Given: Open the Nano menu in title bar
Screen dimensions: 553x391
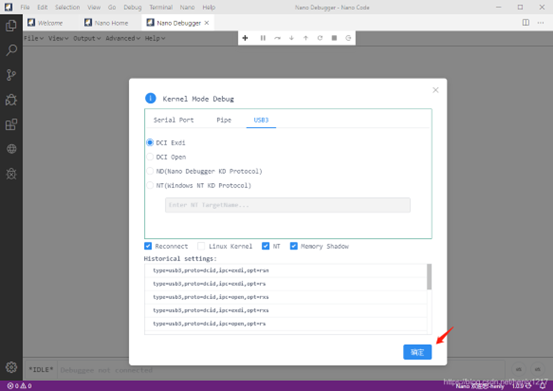Looking at the screenshot, I should point(187,7).
